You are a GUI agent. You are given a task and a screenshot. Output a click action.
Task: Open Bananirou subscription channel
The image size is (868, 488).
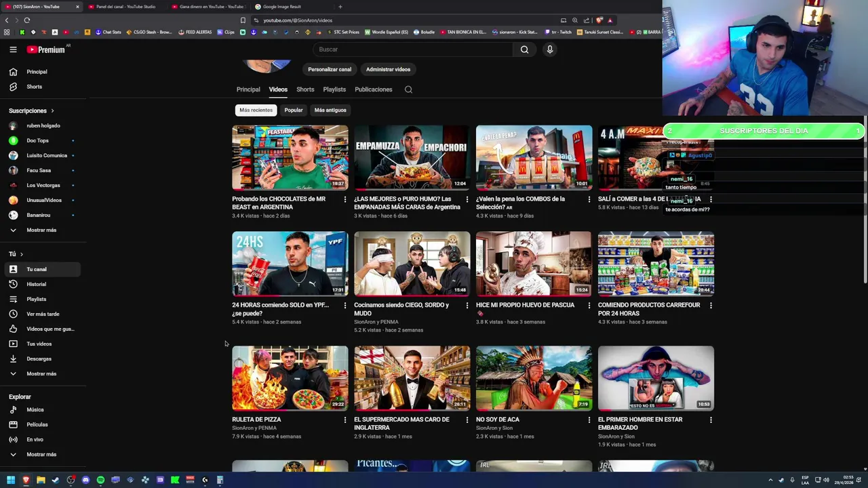pos(43,215)
